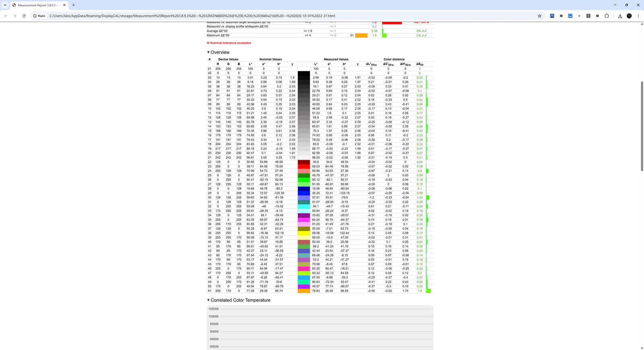Close the Measurement Report tab
This screenshot has width=644, height=350.
64,5
